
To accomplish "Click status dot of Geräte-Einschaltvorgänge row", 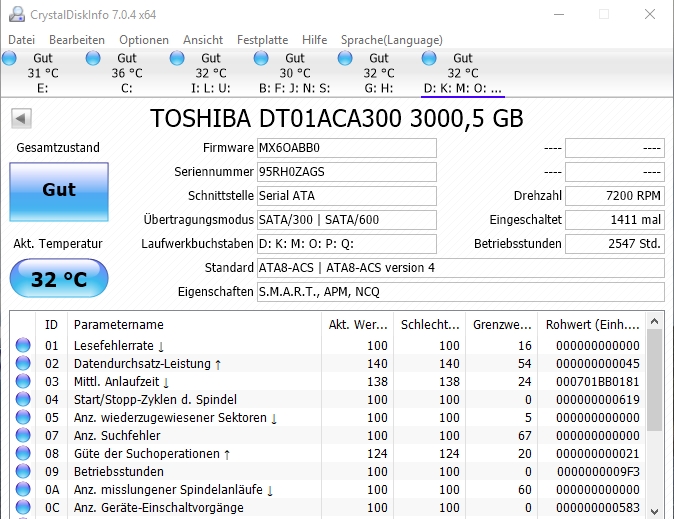I will (23, 508).
